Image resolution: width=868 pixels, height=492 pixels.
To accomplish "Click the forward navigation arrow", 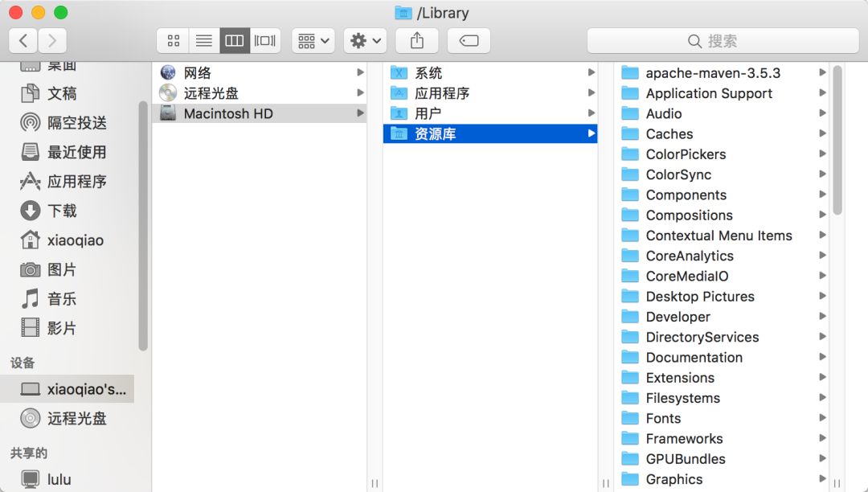I will click(52, 40).
